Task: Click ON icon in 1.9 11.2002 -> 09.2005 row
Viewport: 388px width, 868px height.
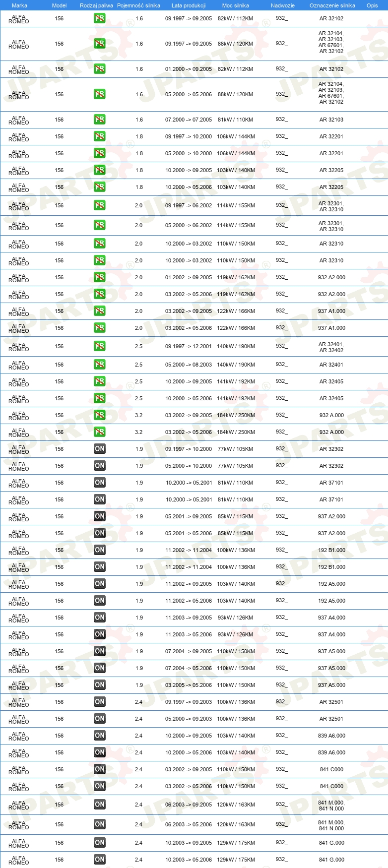Action: 100,584
